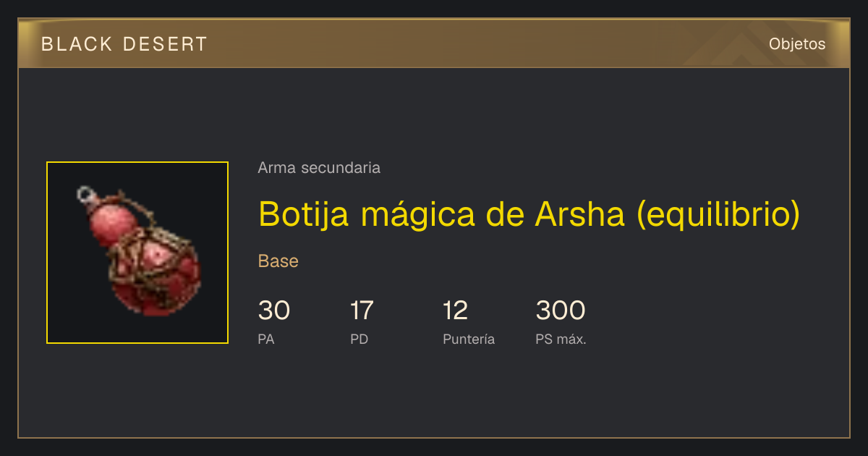Click the Puntería stat label
The image size is (868, 456).
(469, 339)
